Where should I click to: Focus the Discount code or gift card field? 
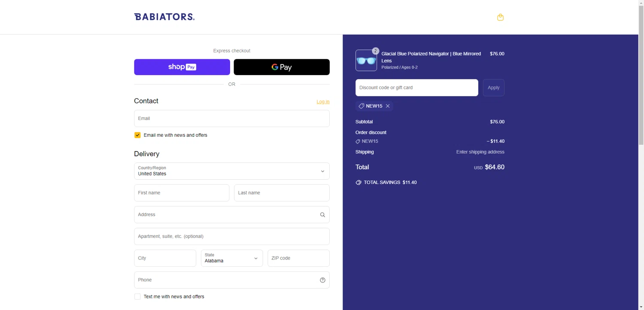click(417, 87)
